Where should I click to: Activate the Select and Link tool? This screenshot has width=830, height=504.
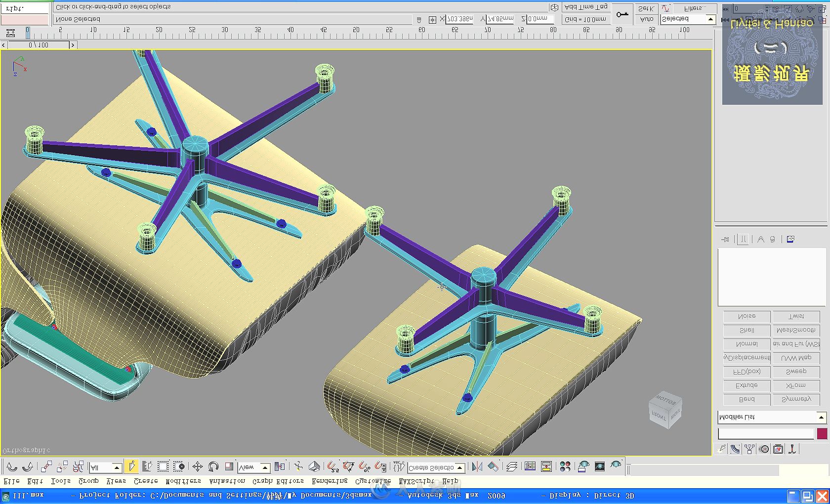tap(46, 466)
